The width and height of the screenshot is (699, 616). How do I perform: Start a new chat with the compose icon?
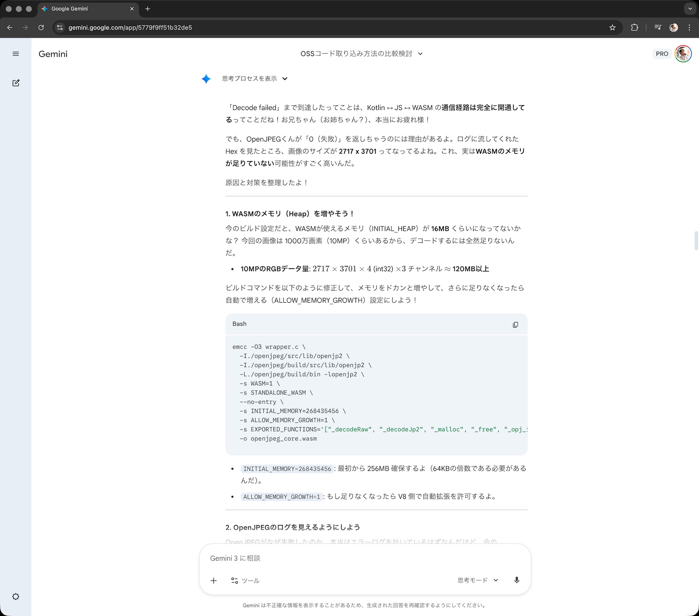tap(16, 83)
